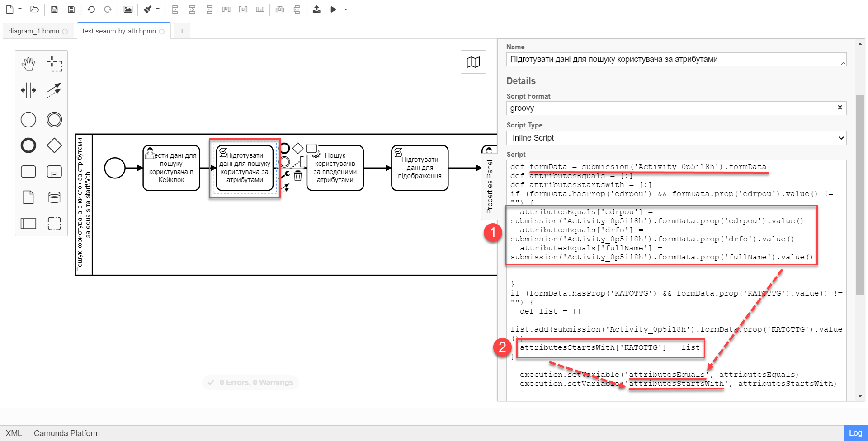Activate the space tool in palette
The height and width of the screenshot is (441, 868).
[28, 90]
